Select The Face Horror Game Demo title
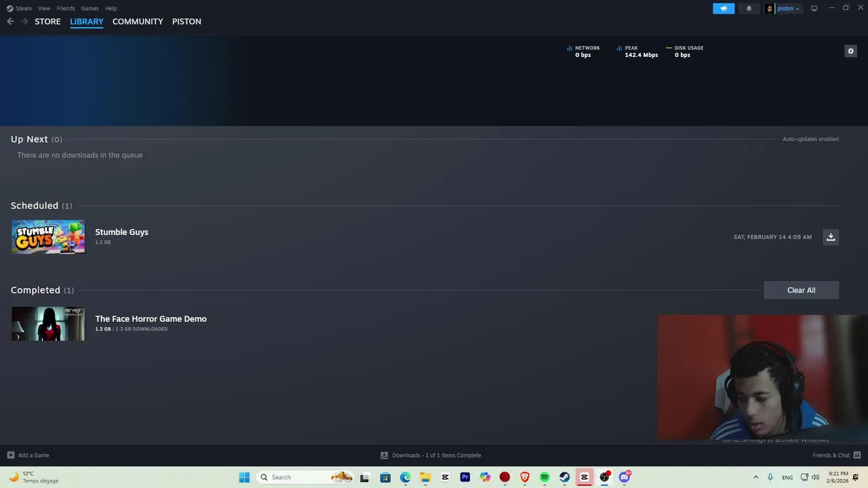This screenshot has height=488, width=868. point(151,319)
